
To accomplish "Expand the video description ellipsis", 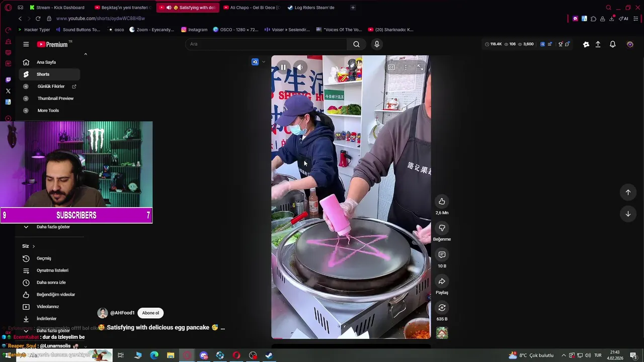I will [x=223, y=328].
